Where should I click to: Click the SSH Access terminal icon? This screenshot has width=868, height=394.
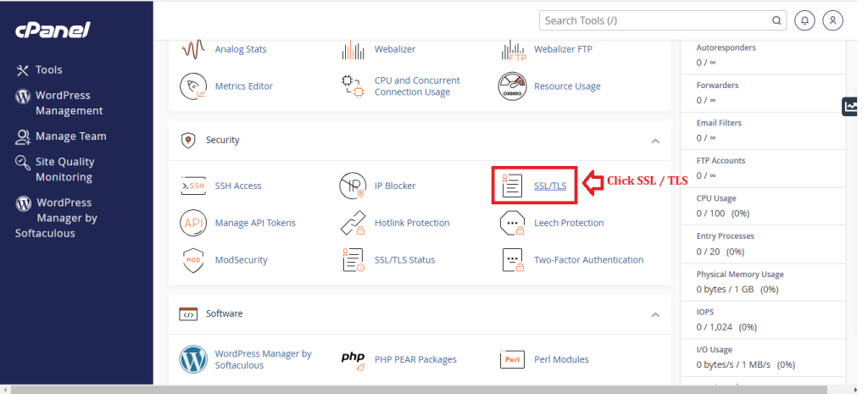click(193, 186)
